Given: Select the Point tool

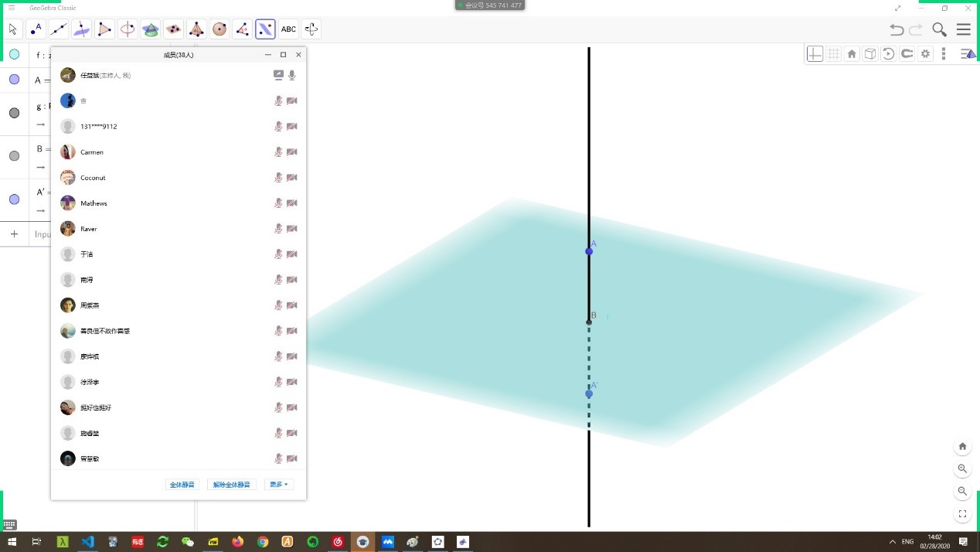Looking at the screenshot, I should click(x=36, y=29).
